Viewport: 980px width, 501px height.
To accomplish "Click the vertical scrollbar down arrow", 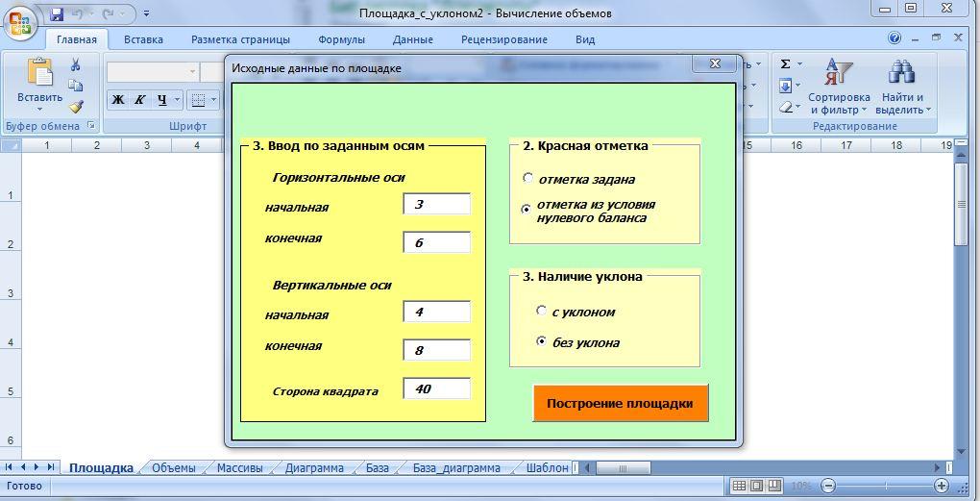I will point(961,452).
